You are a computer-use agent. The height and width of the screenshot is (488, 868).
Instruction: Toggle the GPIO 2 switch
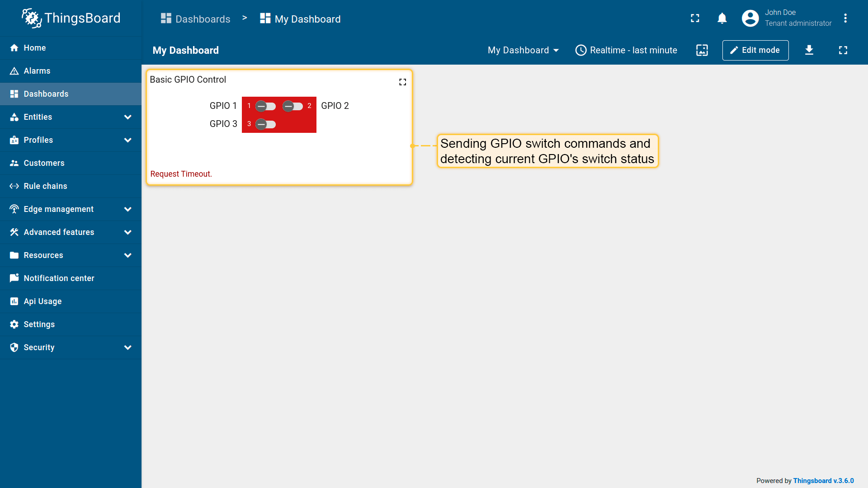292,106
